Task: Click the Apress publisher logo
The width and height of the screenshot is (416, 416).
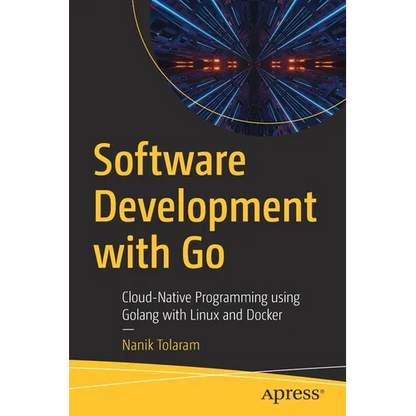Action: [x=293, y=395]
